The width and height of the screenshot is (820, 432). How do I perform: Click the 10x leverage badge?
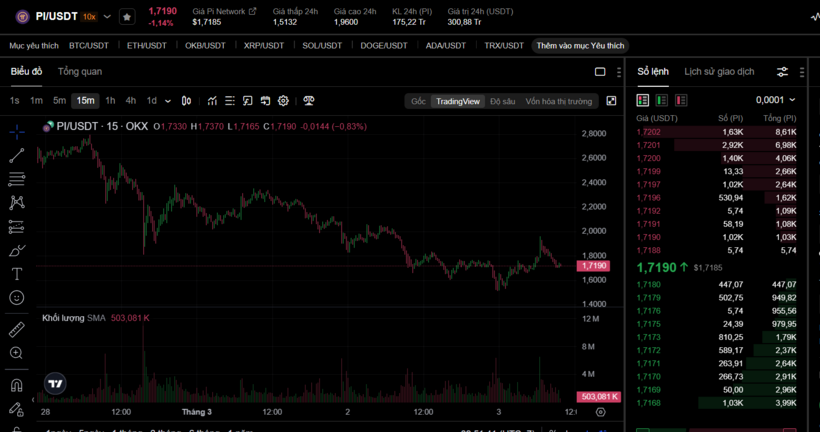pos(89,17)
